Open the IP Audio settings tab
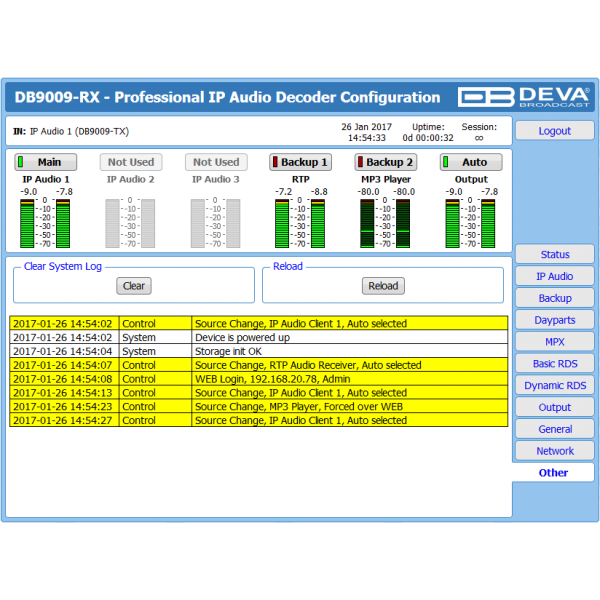 pos(554,276)
